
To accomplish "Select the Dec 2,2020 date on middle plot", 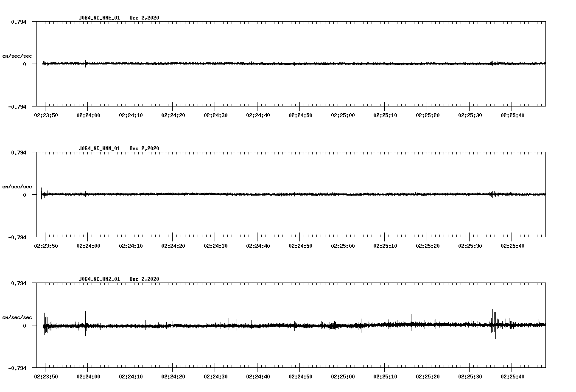I will pos(145,148).
